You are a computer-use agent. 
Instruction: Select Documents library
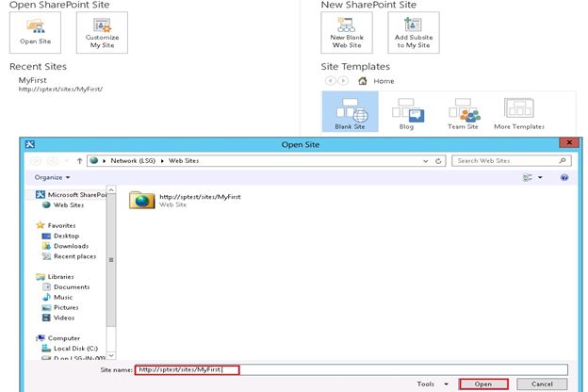(66, 287)
